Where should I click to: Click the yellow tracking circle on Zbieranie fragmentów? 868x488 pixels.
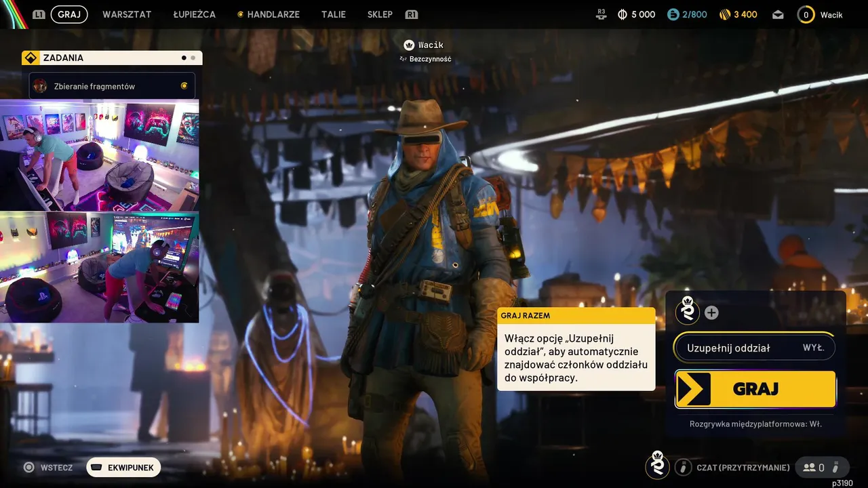pos(184,86)
